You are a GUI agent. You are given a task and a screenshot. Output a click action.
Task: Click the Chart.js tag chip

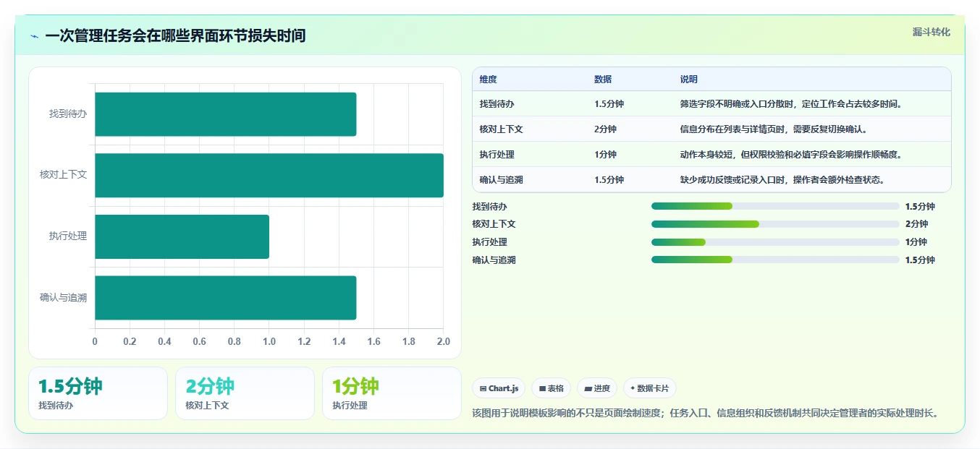coord(499,388)
